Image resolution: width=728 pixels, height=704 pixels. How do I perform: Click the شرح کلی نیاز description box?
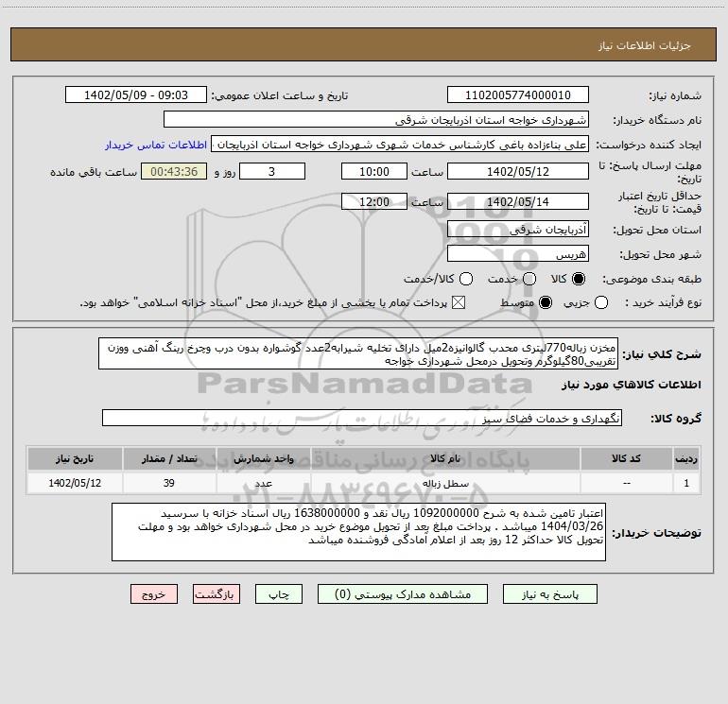pyautogui.click(x=358, y=353)
